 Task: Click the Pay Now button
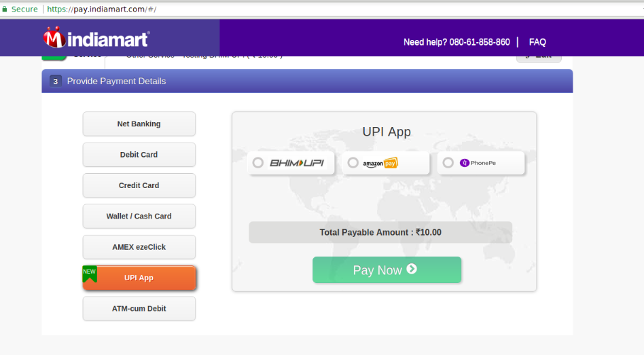click(387, 269)
